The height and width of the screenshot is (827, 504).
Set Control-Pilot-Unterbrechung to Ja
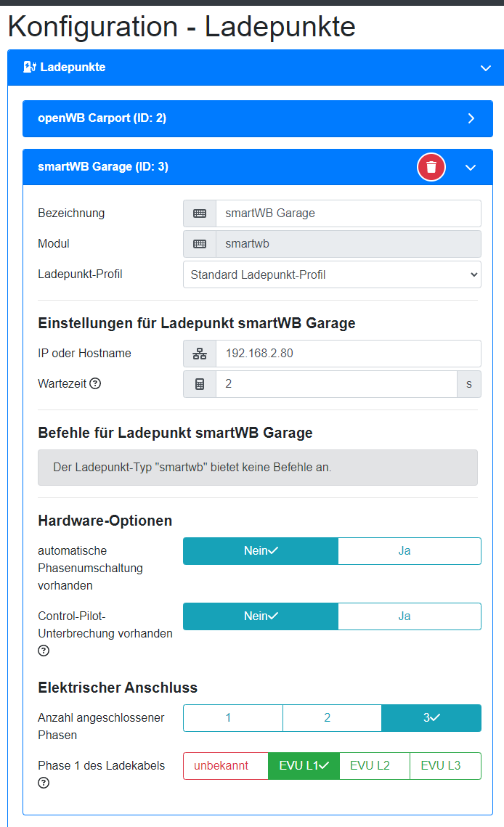click(410, 616)
